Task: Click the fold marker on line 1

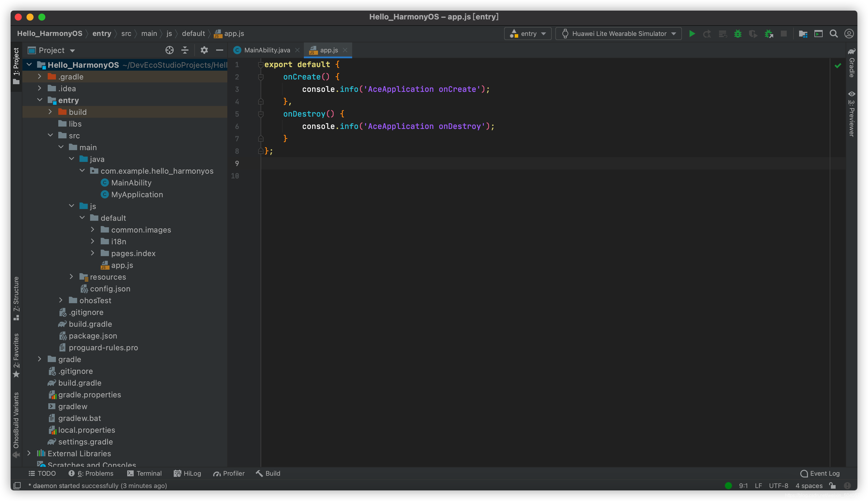Action: [x=261, y=65]
